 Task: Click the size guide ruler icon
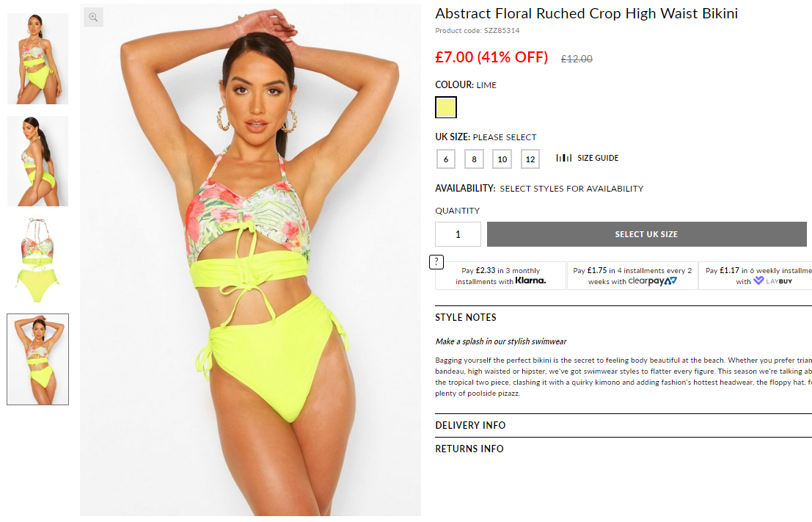[x=564, y=158]
